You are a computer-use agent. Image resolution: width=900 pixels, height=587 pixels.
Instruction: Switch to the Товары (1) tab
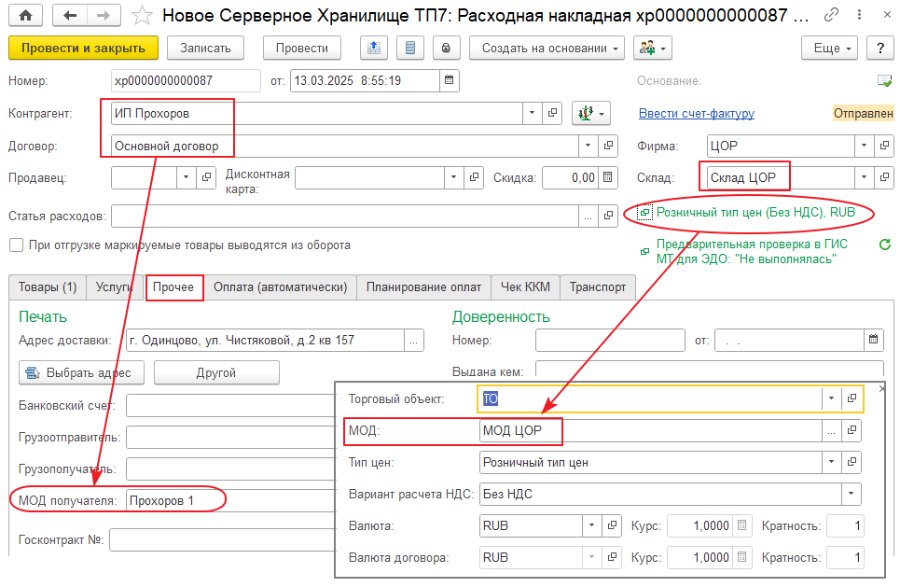point(48,287)
